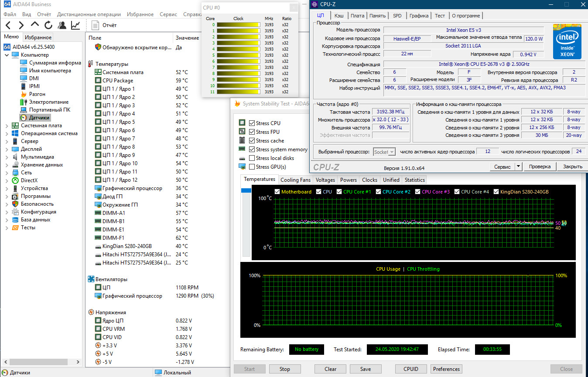The height and width of the screenshot is (377, 588).
Task: Switch to Cooling Fans tab
Action: tap(295, 180)
